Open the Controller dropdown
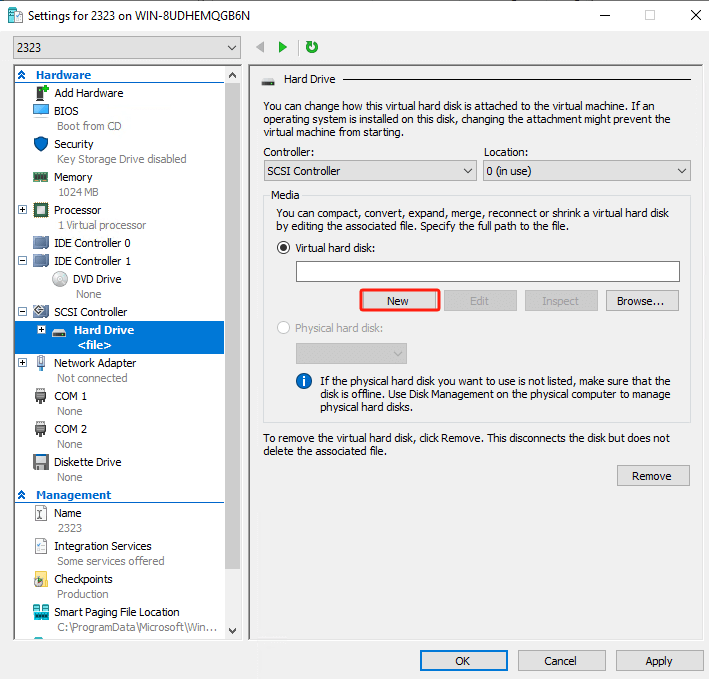 370,171
